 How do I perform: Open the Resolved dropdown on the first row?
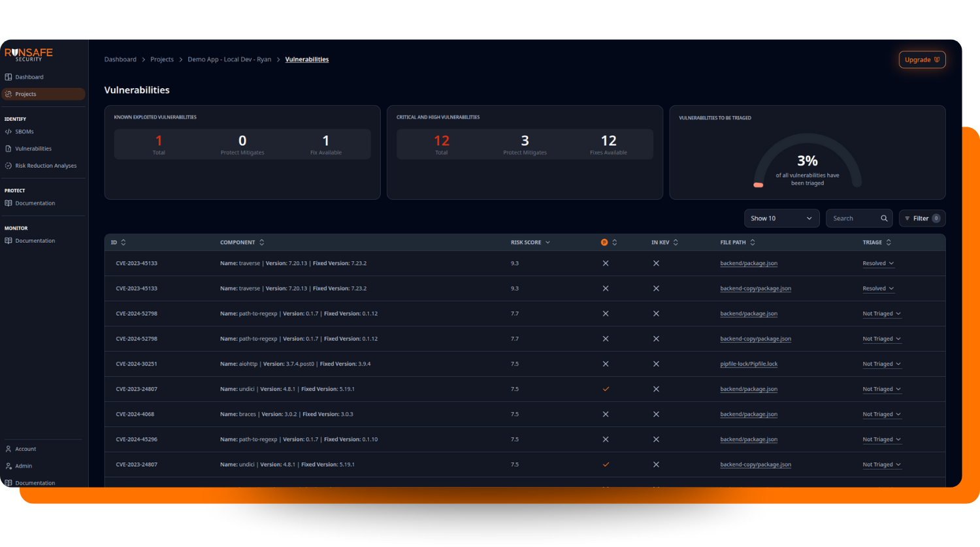tap(878, 263)
